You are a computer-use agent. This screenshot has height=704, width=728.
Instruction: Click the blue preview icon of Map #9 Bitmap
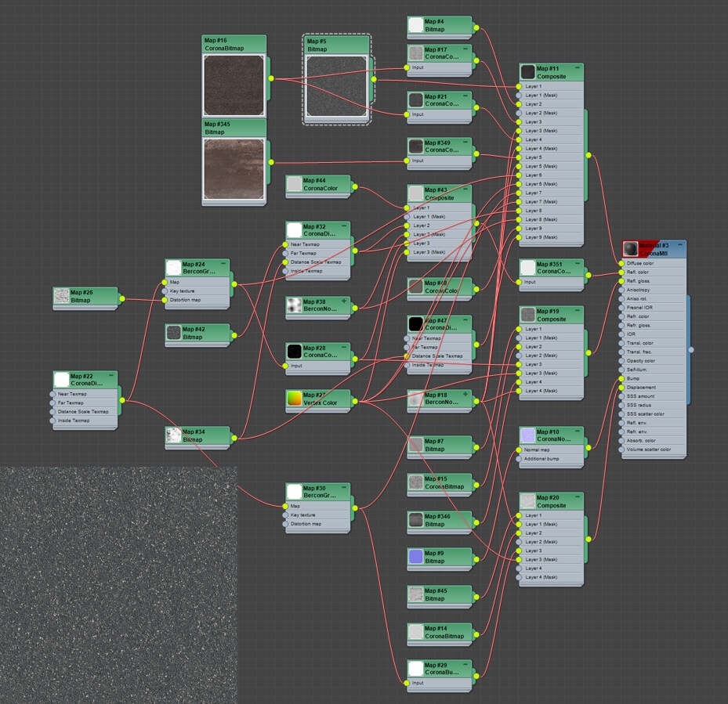click(416, 556)
